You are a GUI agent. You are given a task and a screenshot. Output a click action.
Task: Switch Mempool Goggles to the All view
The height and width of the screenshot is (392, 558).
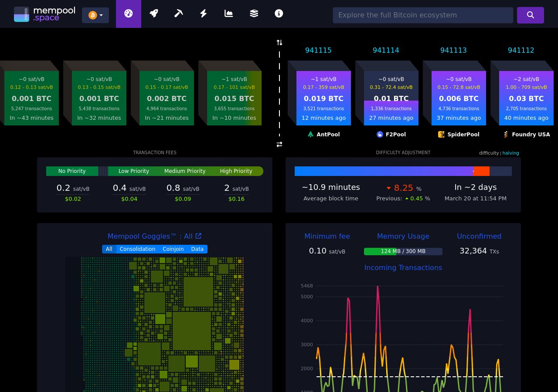pos(109,249)
